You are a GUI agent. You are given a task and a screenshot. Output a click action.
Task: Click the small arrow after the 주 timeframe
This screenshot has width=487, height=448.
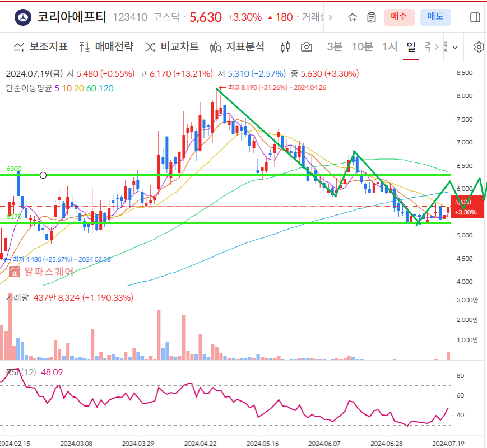click(437, 48)
